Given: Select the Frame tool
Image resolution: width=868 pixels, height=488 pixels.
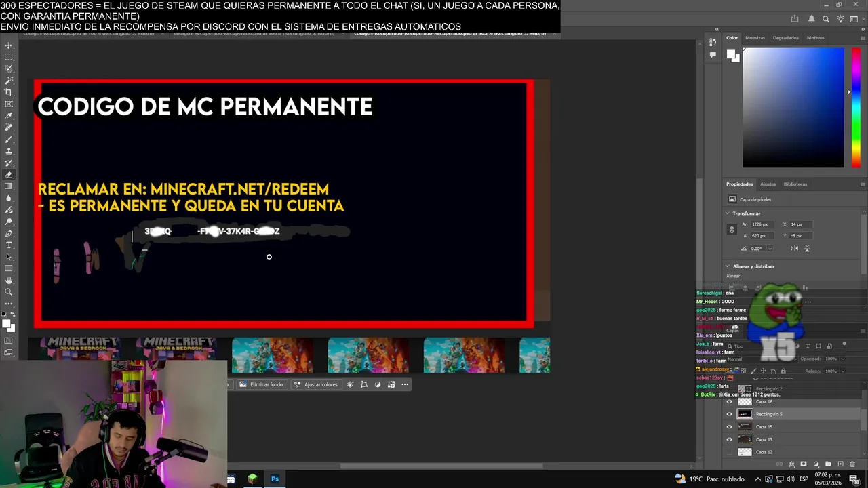Looking at the screenshot, I should coord(9,104).
